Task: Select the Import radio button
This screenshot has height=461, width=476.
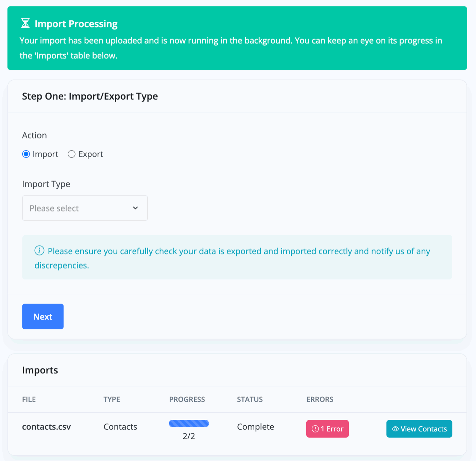Action: pos(26,154)
